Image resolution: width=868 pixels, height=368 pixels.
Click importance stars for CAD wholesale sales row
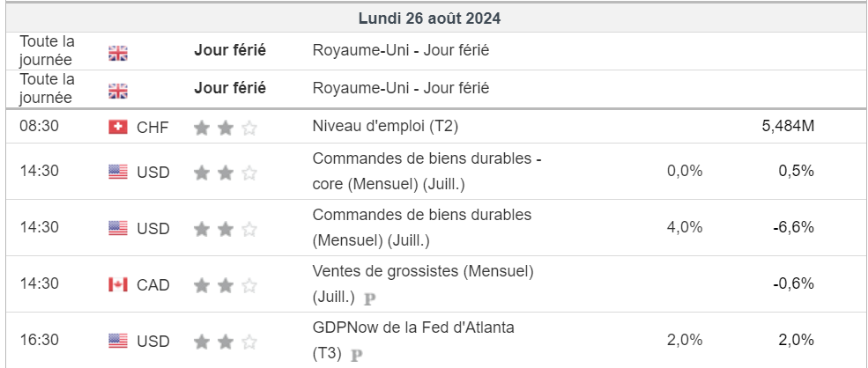(x=226, y=285)
